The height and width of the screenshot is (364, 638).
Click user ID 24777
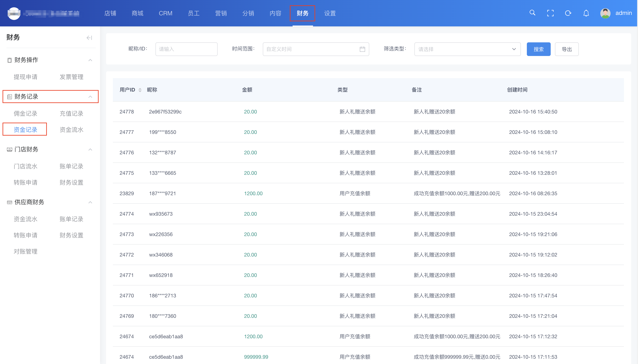[x=126, y=132]
